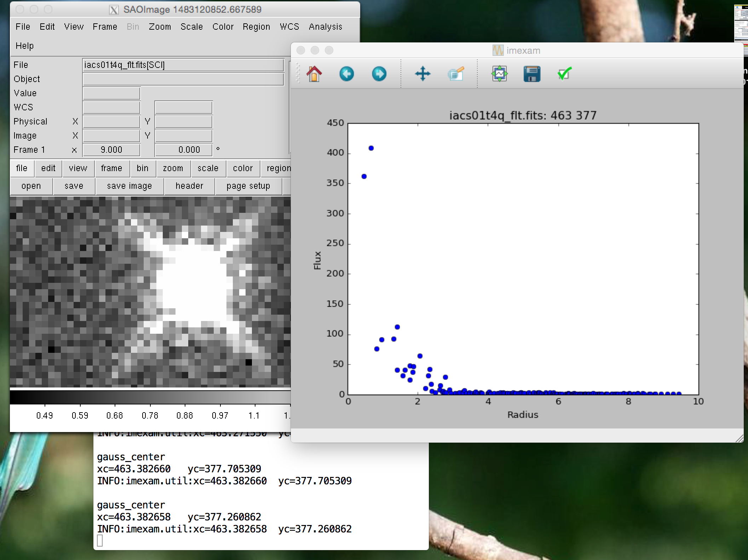
Task: Open the Region menu
Action: coord(256,27)
